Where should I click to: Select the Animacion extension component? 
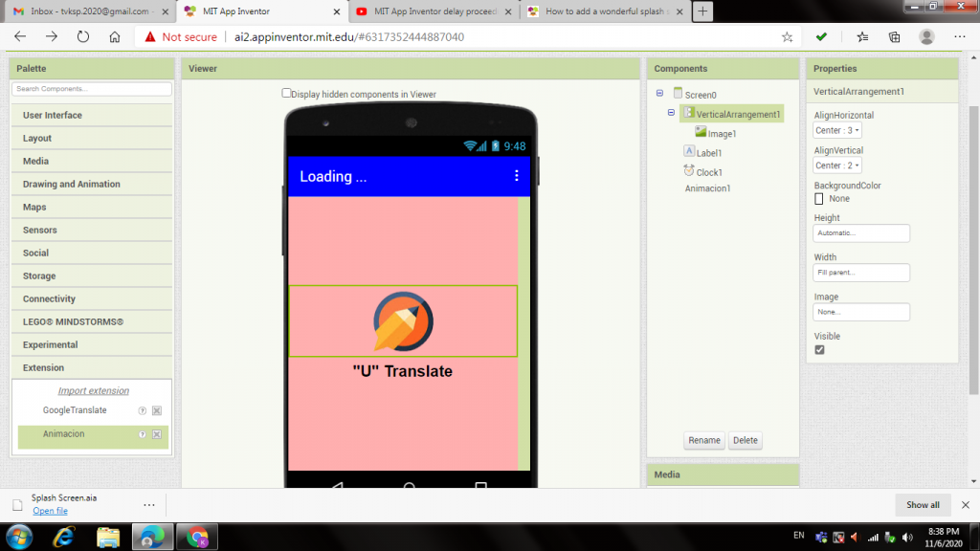click(x=63, y=434)
